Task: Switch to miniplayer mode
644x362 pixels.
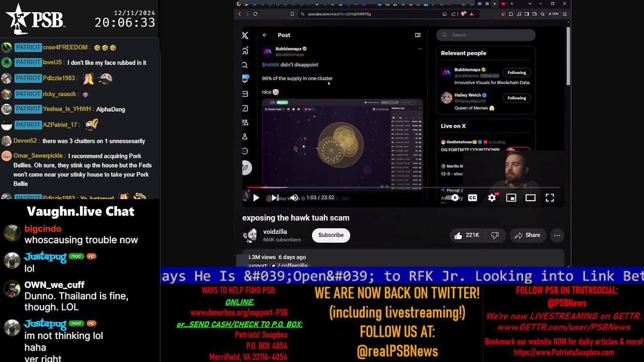Action: pyautogui.click(x=511, y=198)
